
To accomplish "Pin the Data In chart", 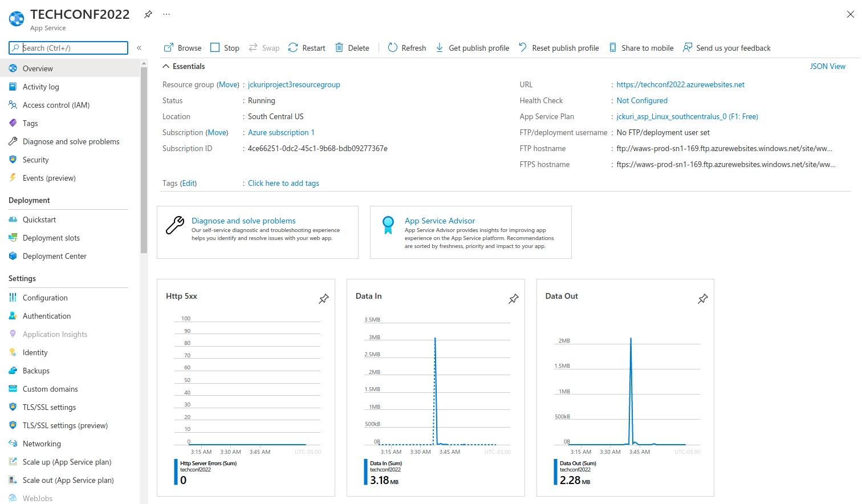I will coord(514,298).
